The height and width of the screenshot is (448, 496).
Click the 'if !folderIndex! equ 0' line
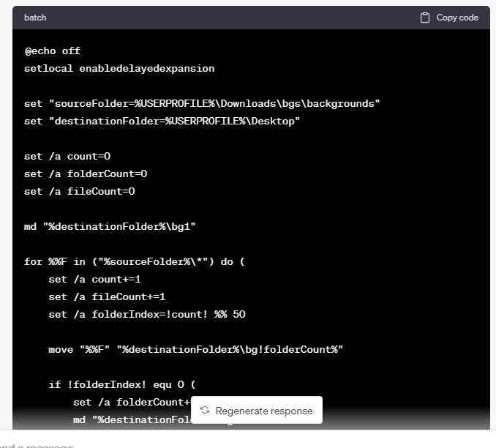[122, 384]
